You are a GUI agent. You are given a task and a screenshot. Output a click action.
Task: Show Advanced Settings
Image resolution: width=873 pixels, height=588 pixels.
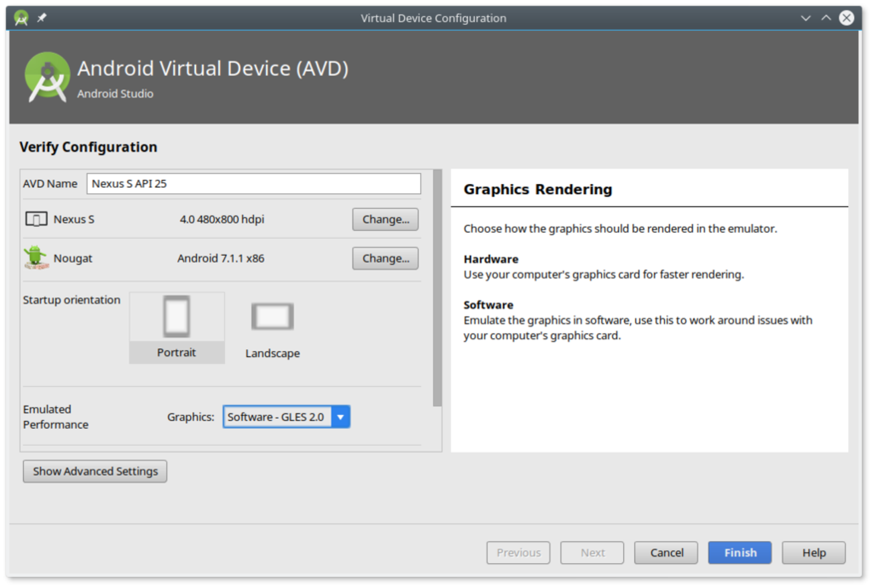pyautogui.click(x=95, y=471)
